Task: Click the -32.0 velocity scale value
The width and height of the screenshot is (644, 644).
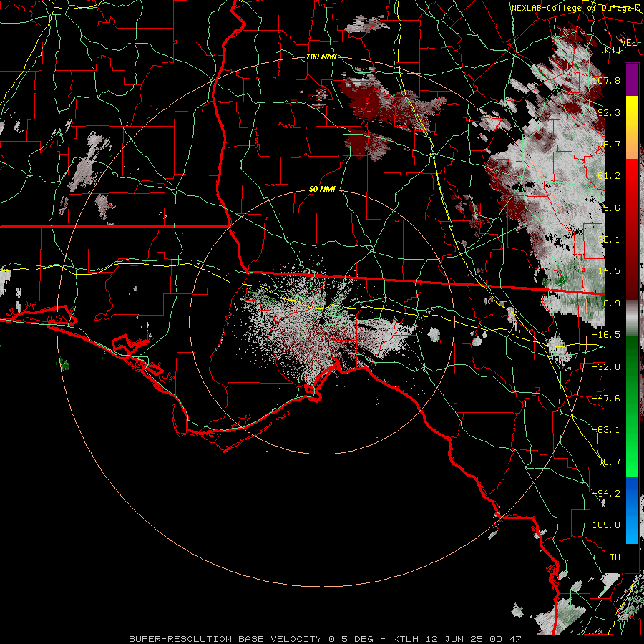Action: (x=606, y=366)
